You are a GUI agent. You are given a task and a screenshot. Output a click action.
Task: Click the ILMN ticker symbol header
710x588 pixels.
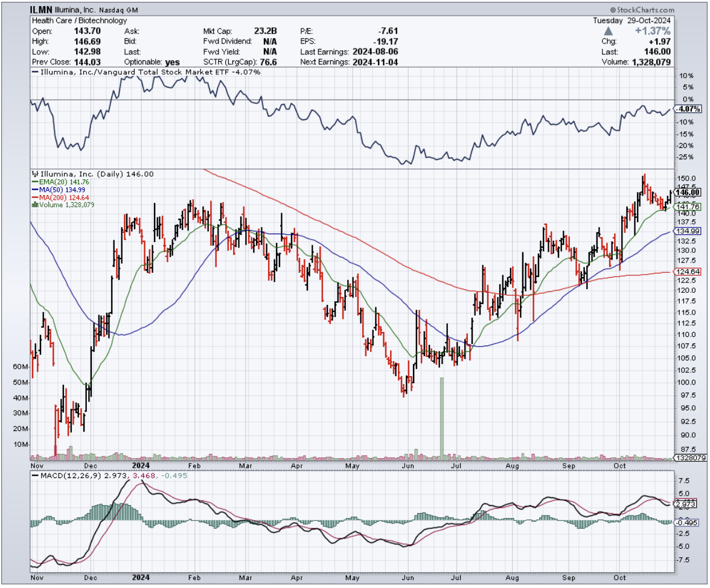42,10
